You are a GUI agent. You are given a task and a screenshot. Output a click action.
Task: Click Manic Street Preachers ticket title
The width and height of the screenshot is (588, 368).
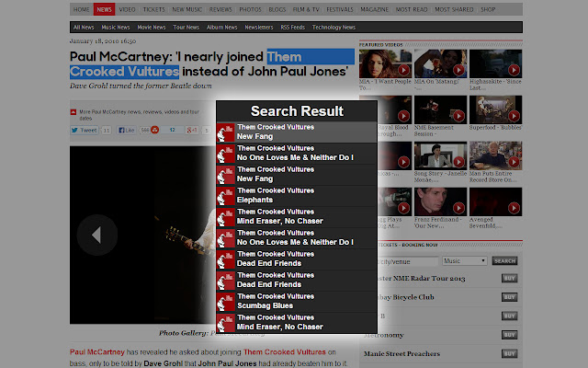pos(401,353)
